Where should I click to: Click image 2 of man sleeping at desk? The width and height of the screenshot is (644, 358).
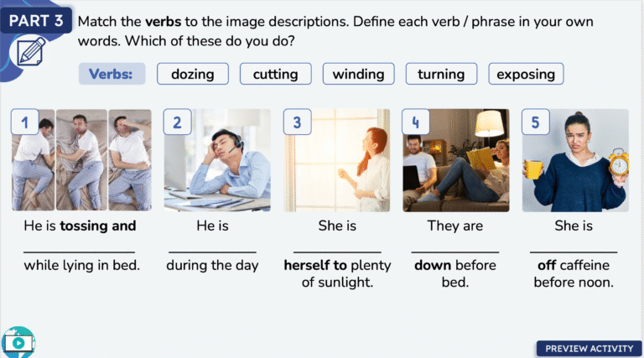(217, 160)
